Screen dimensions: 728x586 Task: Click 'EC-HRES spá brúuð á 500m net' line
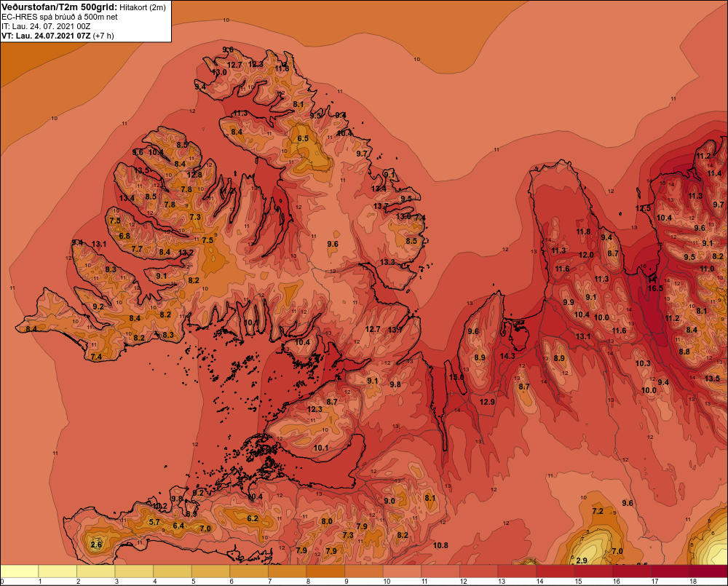point(60,17)
